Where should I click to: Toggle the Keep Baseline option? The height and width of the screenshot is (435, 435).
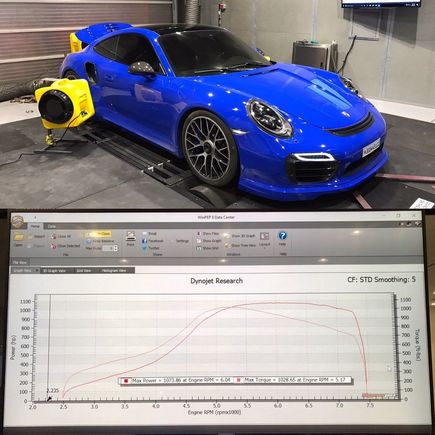tap(100, 241)
